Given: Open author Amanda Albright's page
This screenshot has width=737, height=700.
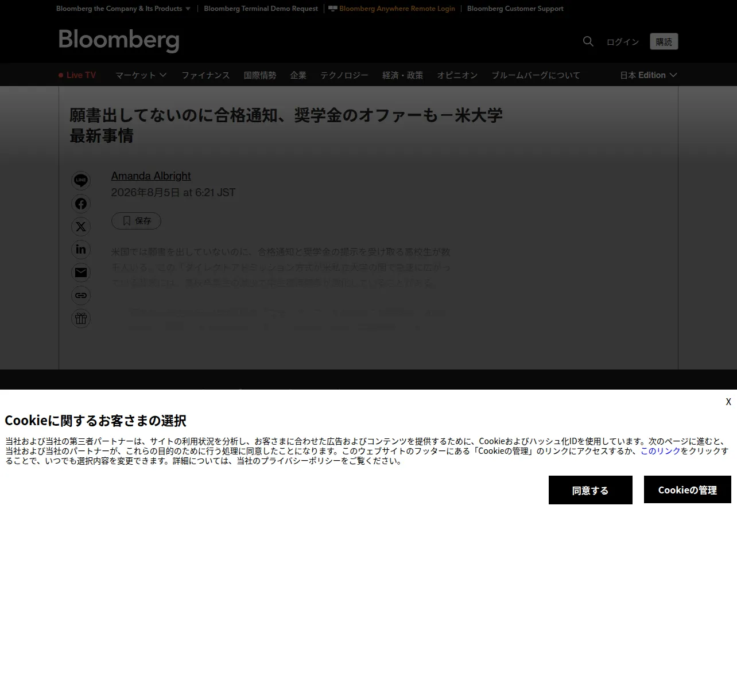Looking at the screenshot, I should pos(151,176).
